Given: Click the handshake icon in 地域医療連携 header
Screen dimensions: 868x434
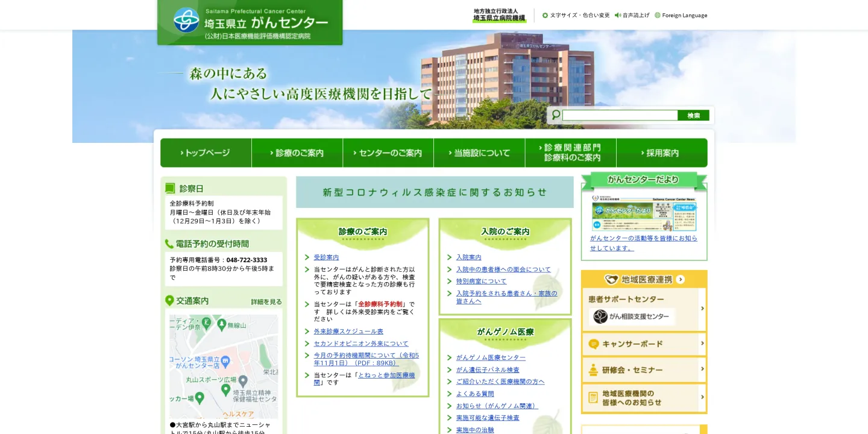Looking at the screenshot, I should (612, 279).
